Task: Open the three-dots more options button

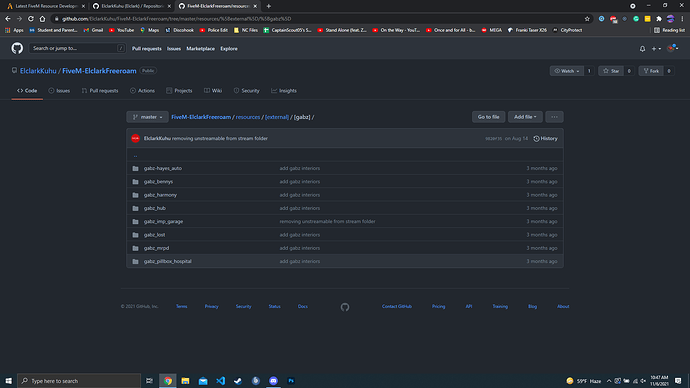Action: pos(554,117)
